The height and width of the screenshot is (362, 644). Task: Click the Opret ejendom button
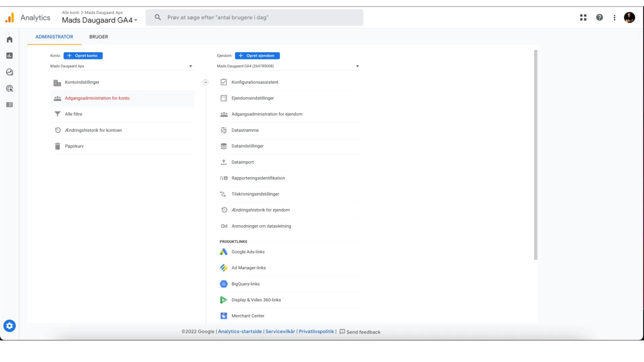point(257,56)
